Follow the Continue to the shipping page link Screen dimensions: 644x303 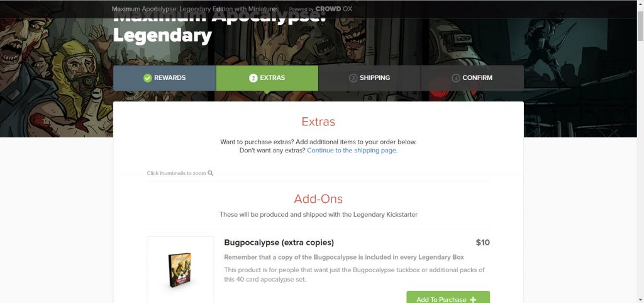(x=352, y=151)
